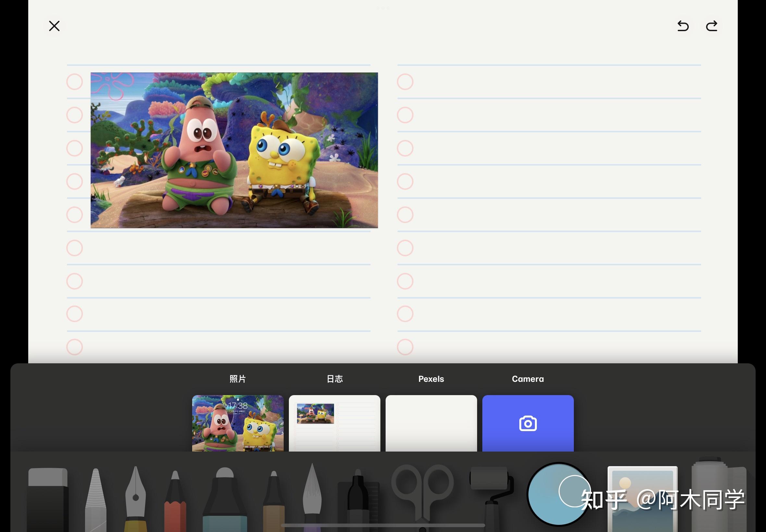Tap the second checklist circle on left page

tap(75, 115)
